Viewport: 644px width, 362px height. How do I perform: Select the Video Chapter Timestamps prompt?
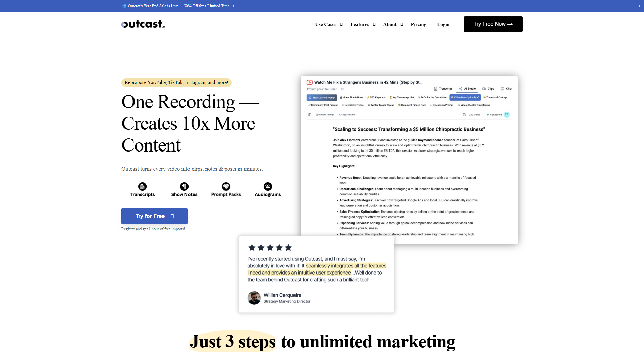coord(474,105)
